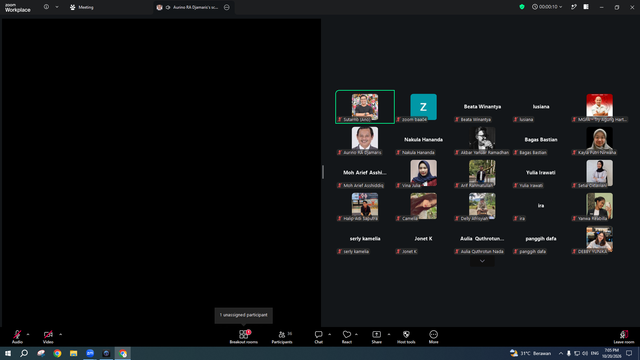Viewport: 640px width, 360px height.
Task: Expand the Chat options arrow
Action: 329,334
